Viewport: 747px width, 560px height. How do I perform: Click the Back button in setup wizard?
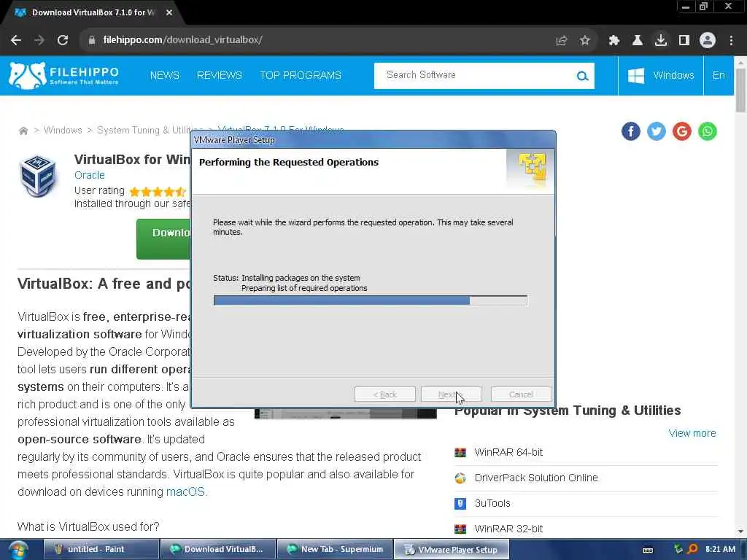coord(385,394)
